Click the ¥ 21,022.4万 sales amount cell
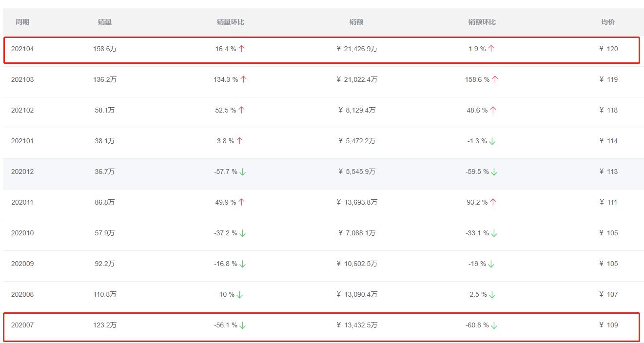The width and height of the screenshot is (644, 343). point(357,79)
